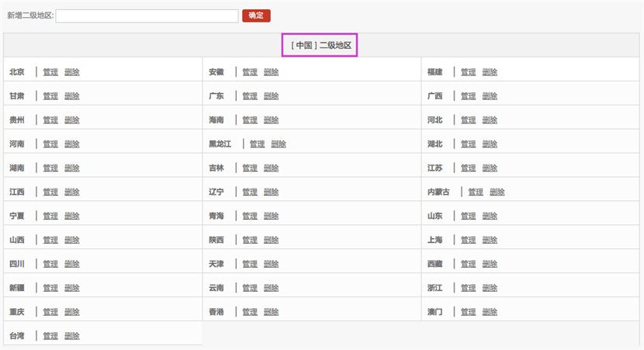This screenshot has width=644, height=350.
Task: Click 删除 link for 广西
Action: [x=490, y=95]
